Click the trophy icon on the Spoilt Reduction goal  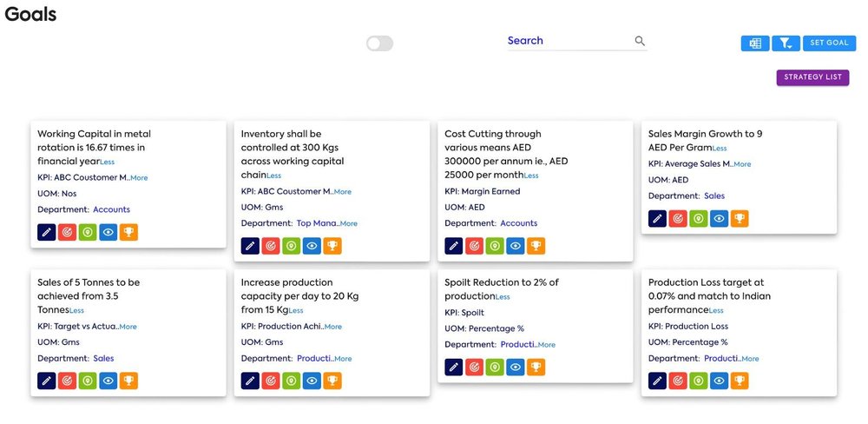tap(536, 368)
